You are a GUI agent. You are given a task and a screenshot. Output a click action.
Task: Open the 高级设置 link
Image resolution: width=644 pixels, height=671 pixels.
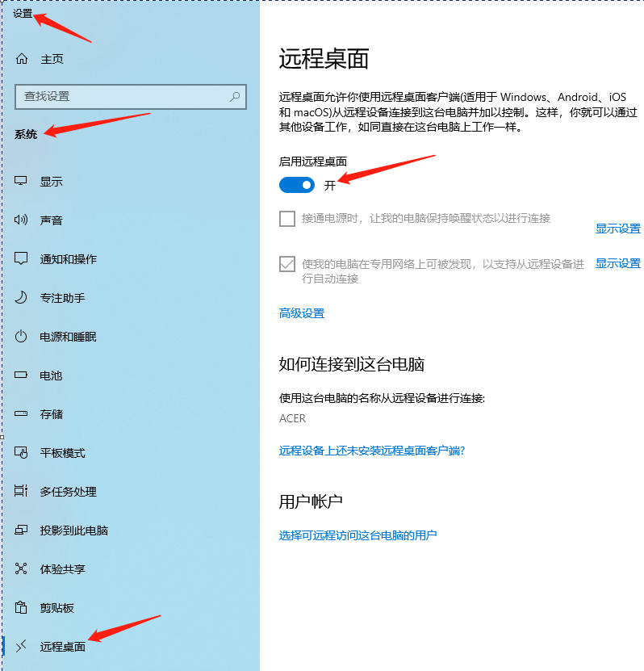(x=302, y=313)
